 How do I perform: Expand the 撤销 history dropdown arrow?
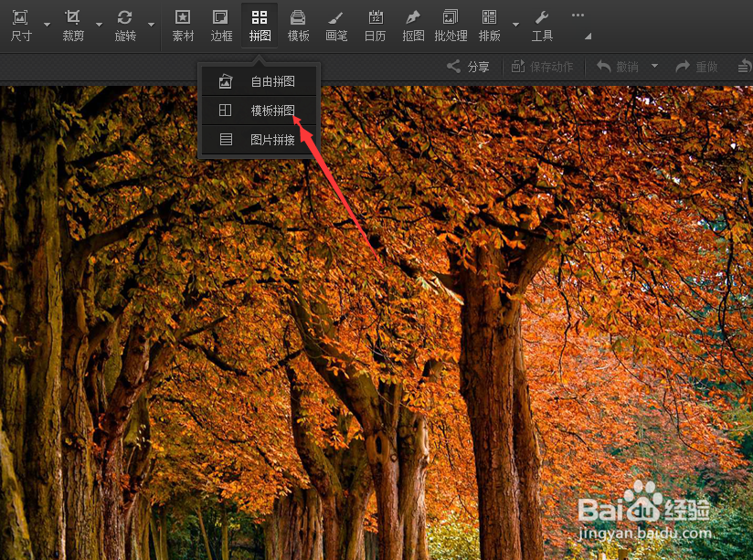tap(654, 66)
